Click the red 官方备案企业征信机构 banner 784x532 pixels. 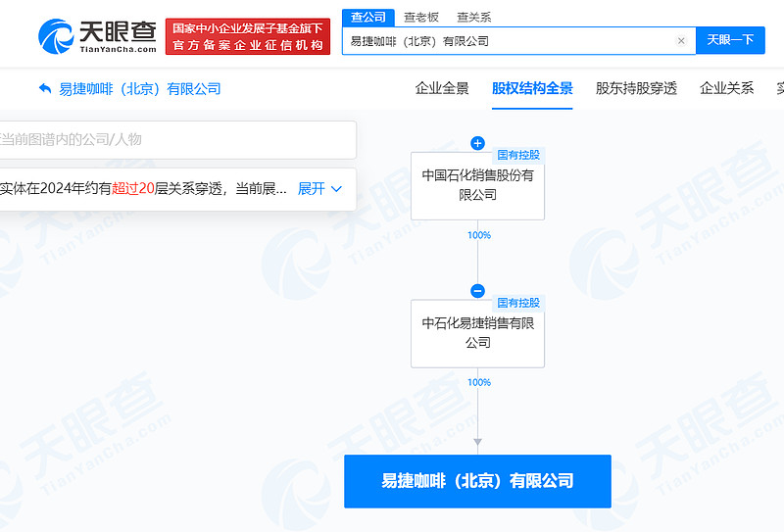click(x=248, y=36)
